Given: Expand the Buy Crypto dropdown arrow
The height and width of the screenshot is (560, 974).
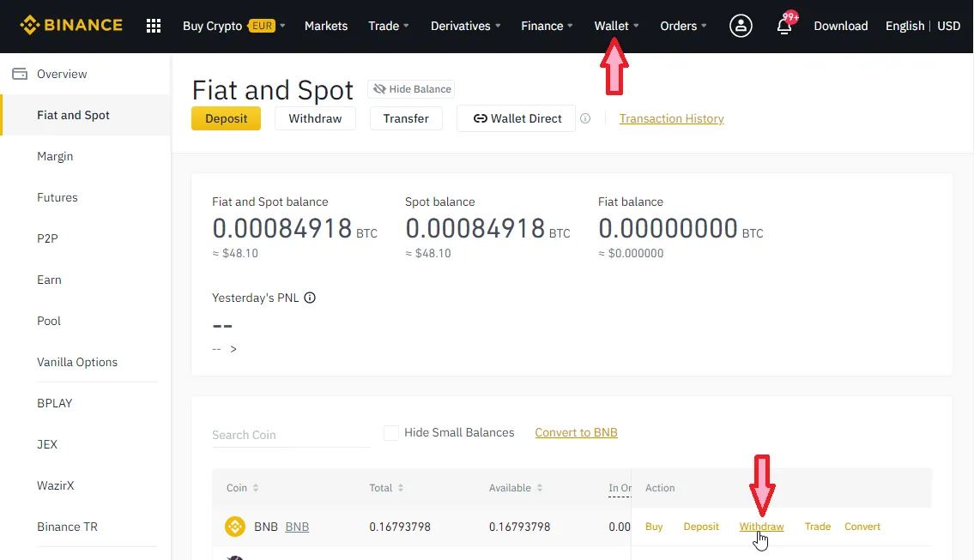Looking at the screenshot, I should [x=282, y=26].
